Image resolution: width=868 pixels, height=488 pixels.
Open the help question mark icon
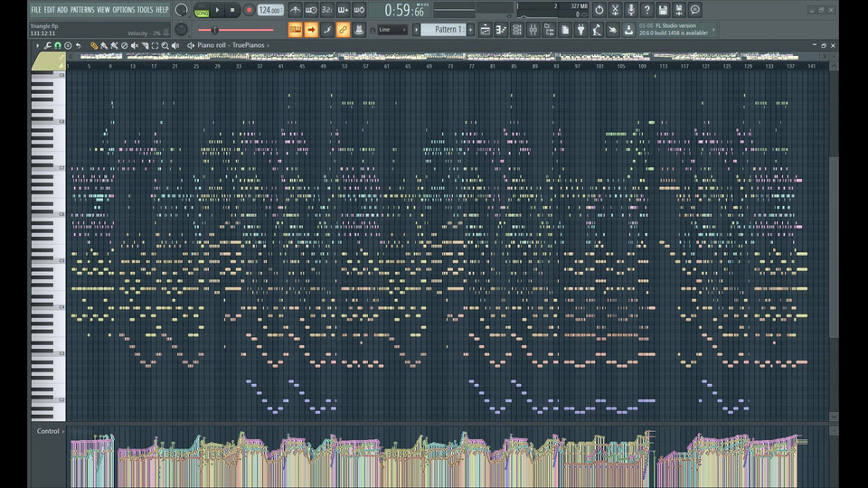click(x=646, y=10)
